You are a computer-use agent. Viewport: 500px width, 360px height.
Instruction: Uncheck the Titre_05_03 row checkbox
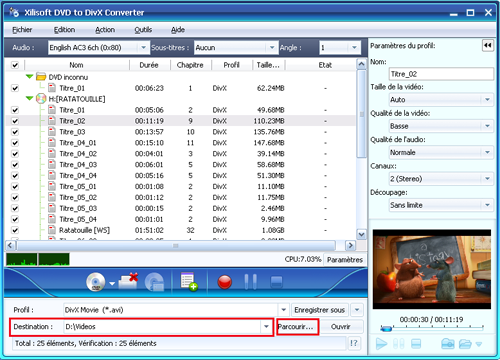tap(15, 209)
